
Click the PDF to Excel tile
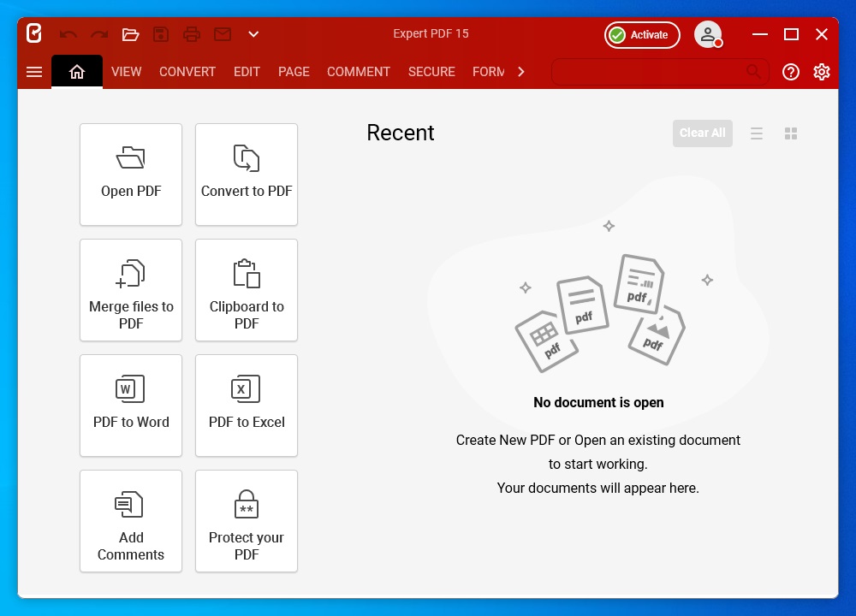point(247,406)
